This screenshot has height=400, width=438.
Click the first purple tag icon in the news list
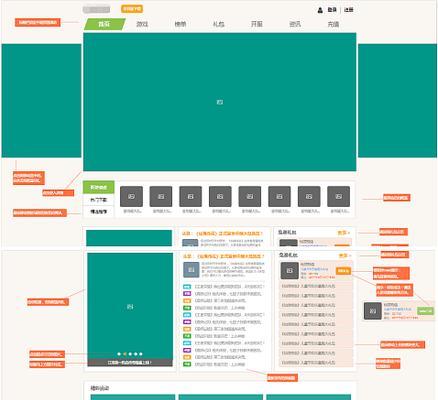tap(187, 294)
